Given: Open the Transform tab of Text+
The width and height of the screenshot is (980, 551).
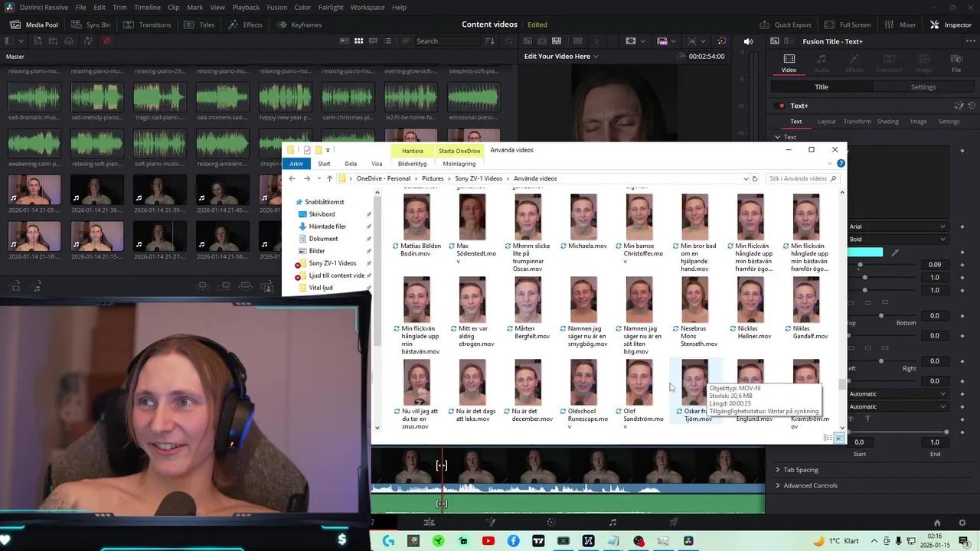Looking at the screenshot, I should tap(857, 121).
